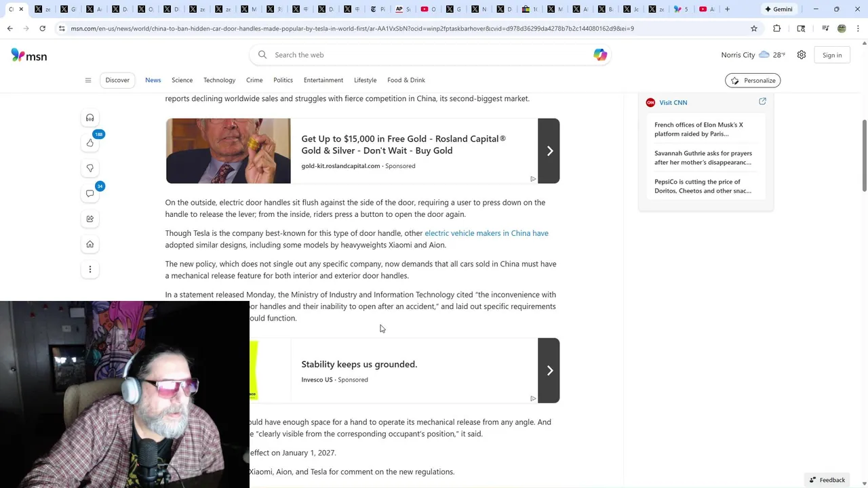Click the weather cloud icon
This screenshot has width=868, height=488.
click(x=764, y=55)
